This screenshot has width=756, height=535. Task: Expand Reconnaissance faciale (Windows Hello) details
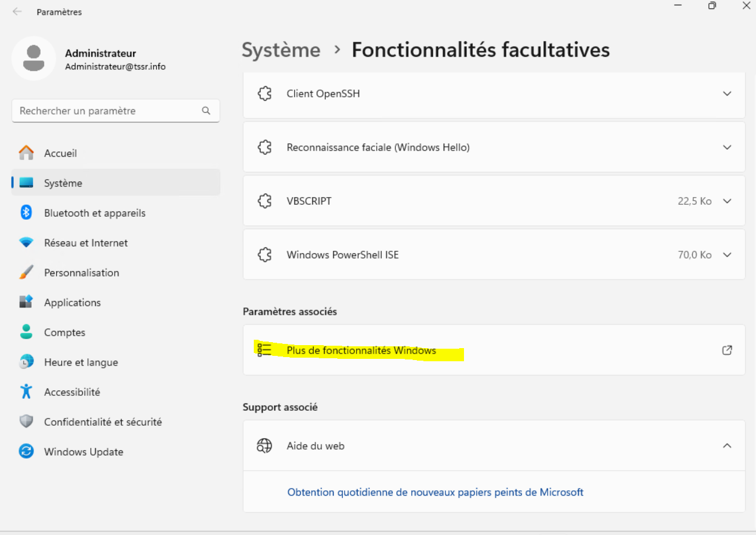point(727,147)
